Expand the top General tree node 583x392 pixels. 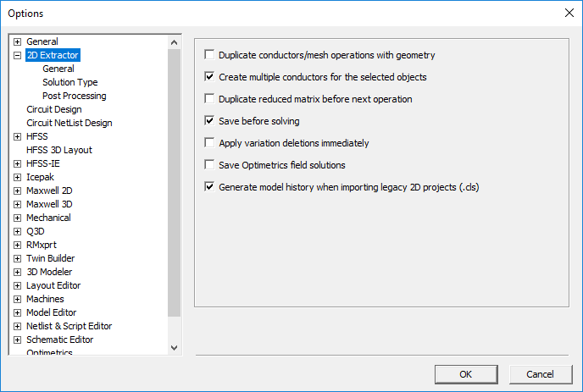pos(17,41)
